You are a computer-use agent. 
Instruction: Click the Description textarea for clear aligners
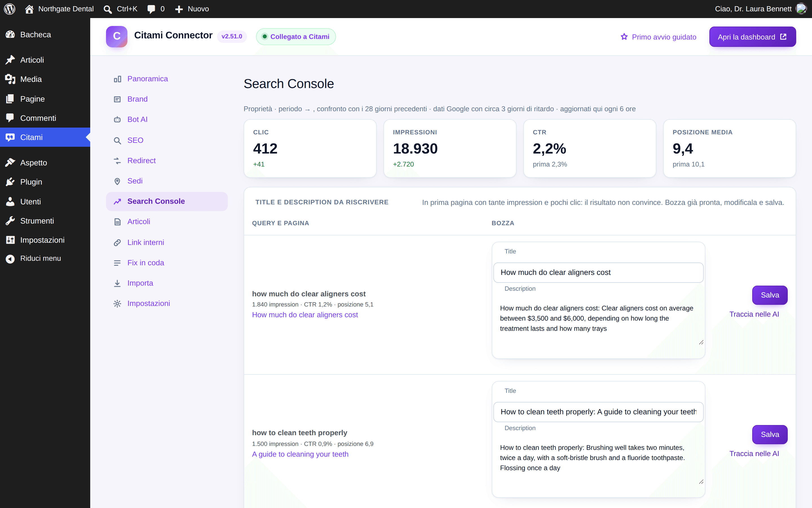pyautogui.click(x=598, y=323)
